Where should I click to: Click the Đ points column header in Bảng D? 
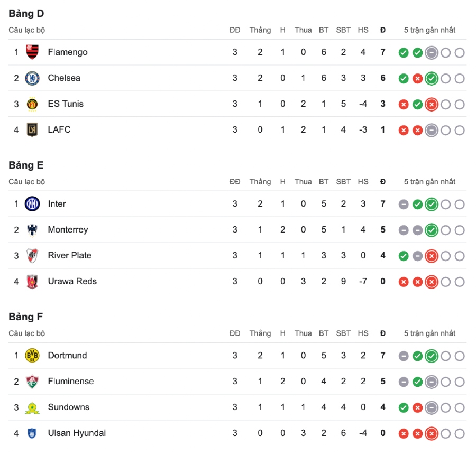383,30
